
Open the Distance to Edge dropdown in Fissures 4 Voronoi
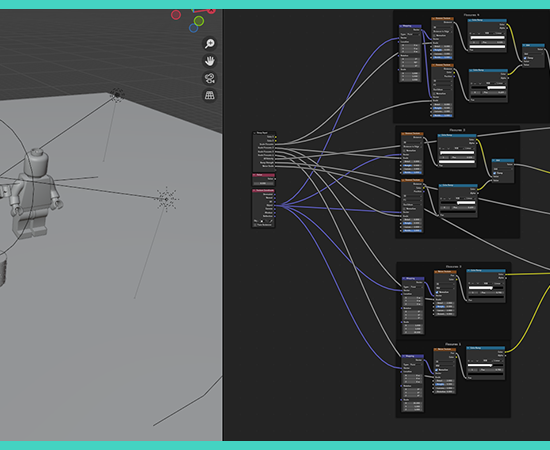point(442,32)
